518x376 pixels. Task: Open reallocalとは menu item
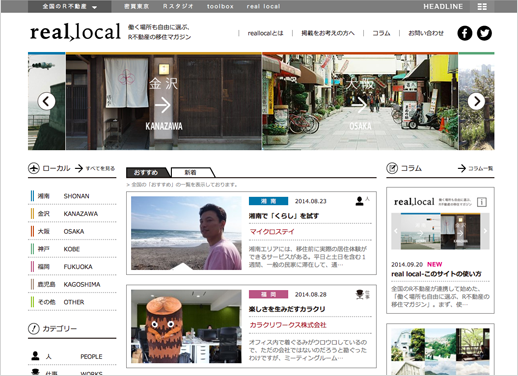click(x=265, y=33)
